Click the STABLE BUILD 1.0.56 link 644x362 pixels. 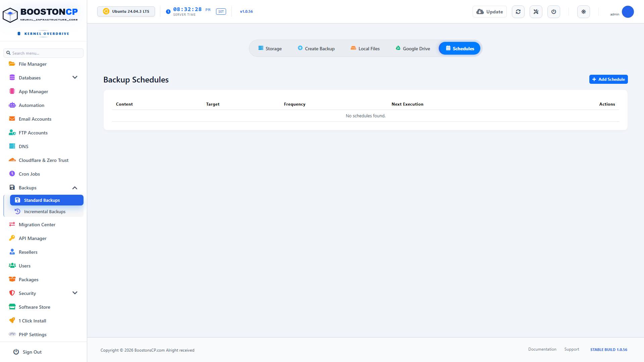609,350
